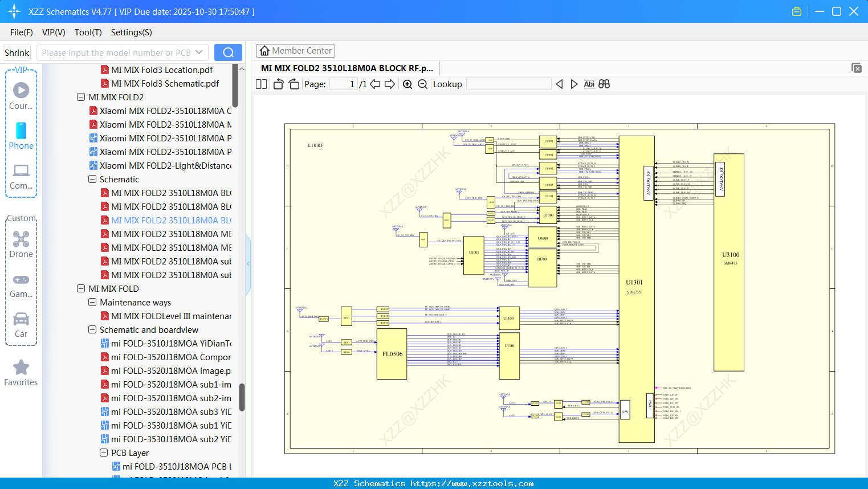Click the zoom out magnifier icon
The image size is (868, 489).
pyautogui.click(x=422, y=84)
